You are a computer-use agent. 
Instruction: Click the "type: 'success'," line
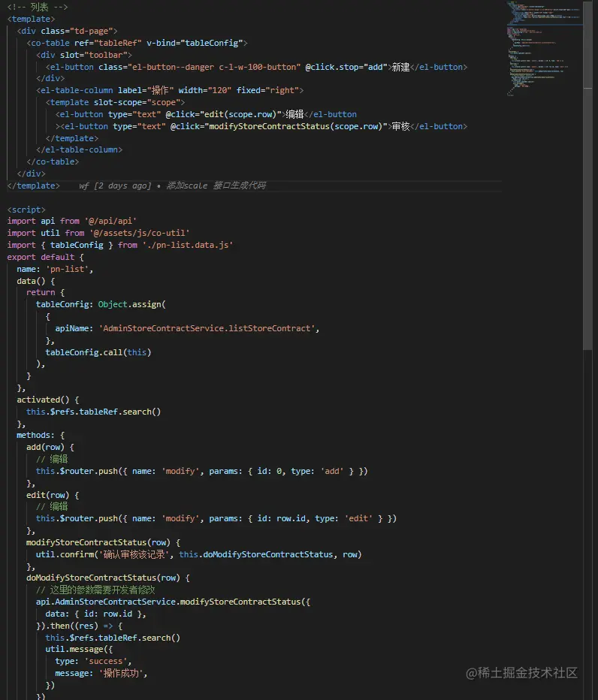[93, 662]
